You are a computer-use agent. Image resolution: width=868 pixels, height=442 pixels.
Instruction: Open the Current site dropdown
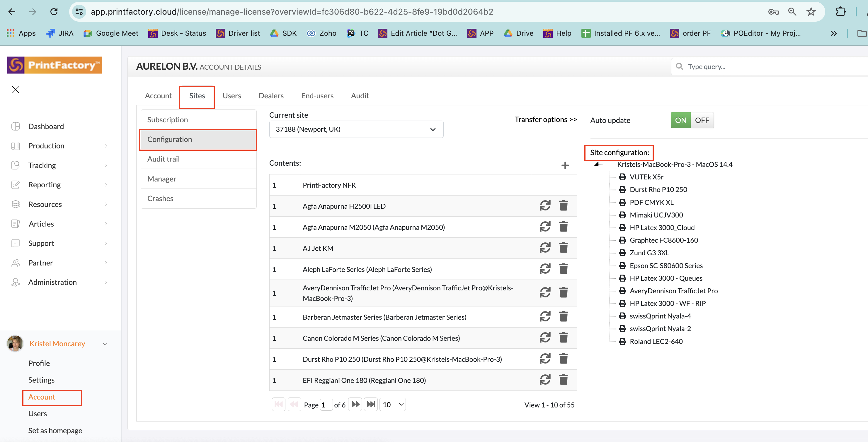tap(356, 129)
